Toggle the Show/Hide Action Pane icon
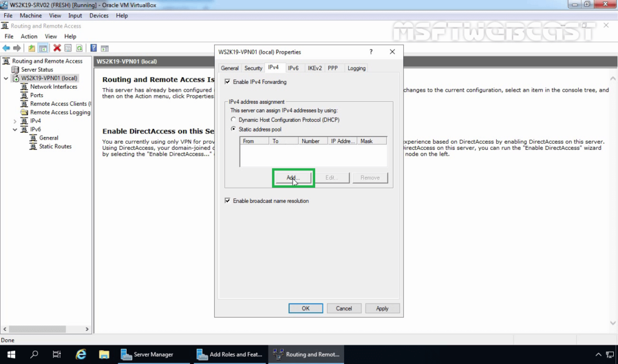 pyautogui.click(x=104, y=48)
